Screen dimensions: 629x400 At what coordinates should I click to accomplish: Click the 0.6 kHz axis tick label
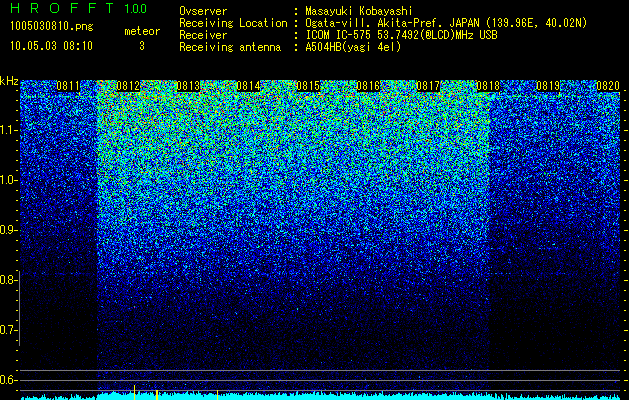point(8,380)
